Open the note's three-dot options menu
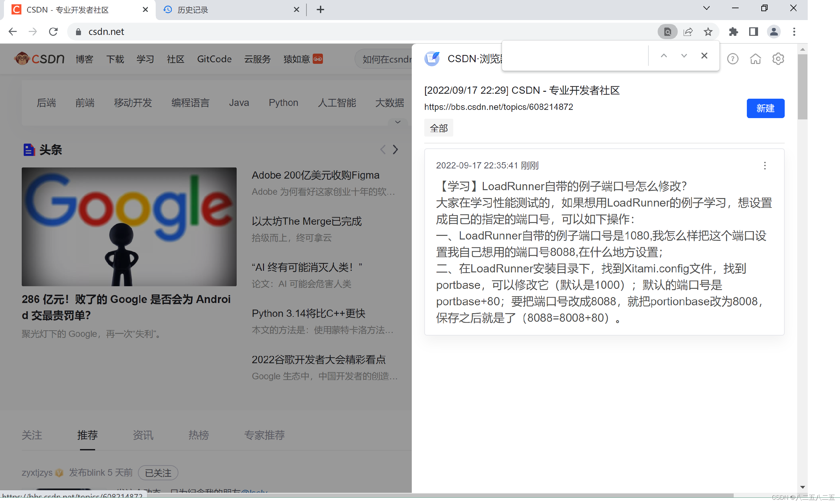 coord(765,166)
